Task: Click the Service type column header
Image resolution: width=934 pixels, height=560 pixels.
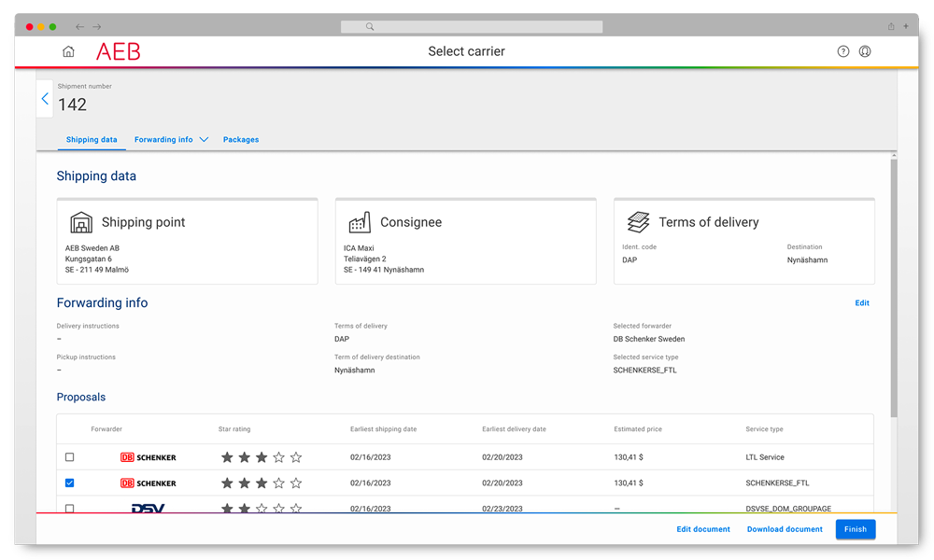Action: (764, 429)
